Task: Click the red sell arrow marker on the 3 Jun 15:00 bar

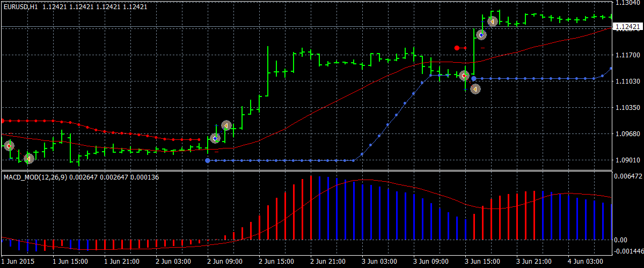Action: tap(465, 76)
